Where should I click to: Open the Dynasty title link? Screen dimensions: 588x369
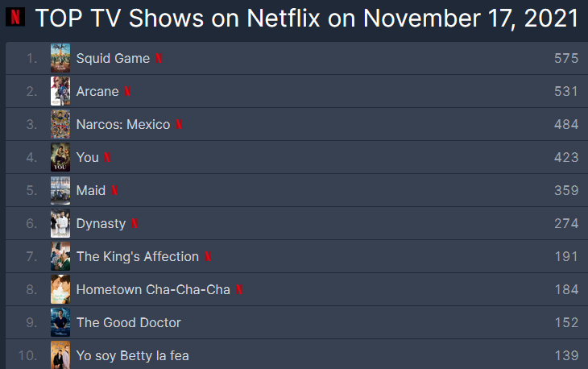point(101,223)
